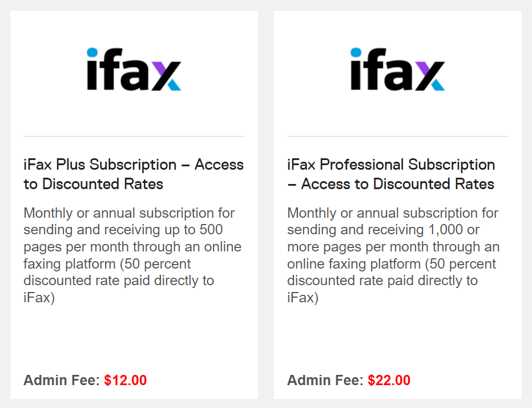Open the iFax Professional Subscription title link
This screenshot has height=408, width=532.
pos(391,174)
